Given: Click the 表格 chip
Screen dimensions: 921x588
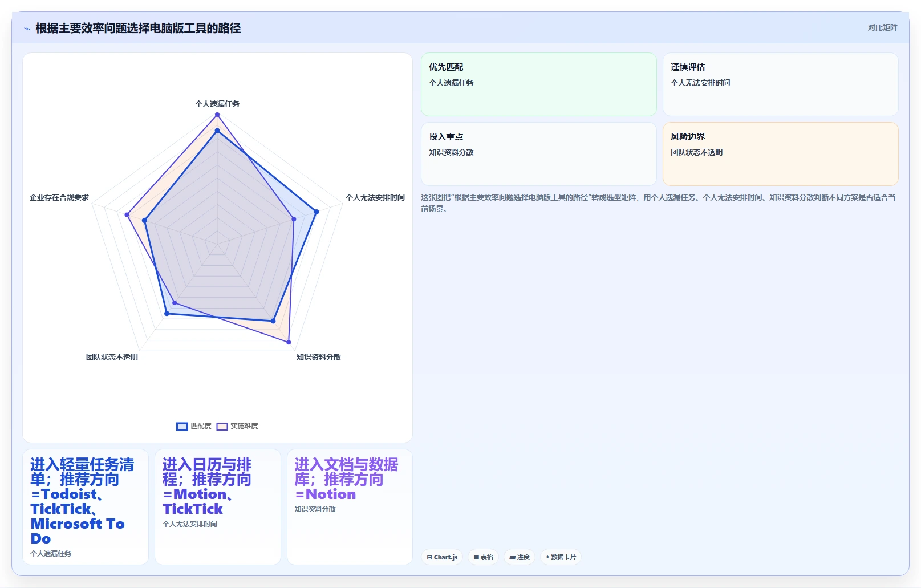Looking at the screenshot, I should (484, 557).
